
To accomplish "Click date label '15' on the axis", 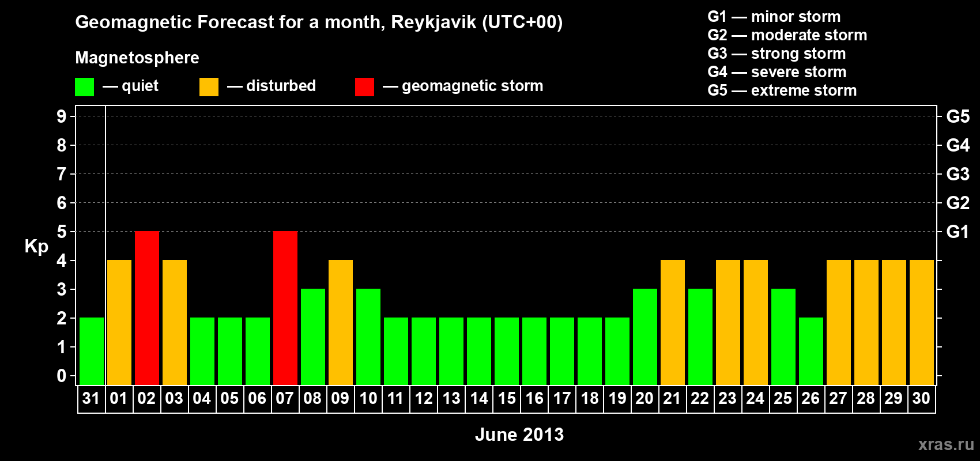I will (507, 399).
